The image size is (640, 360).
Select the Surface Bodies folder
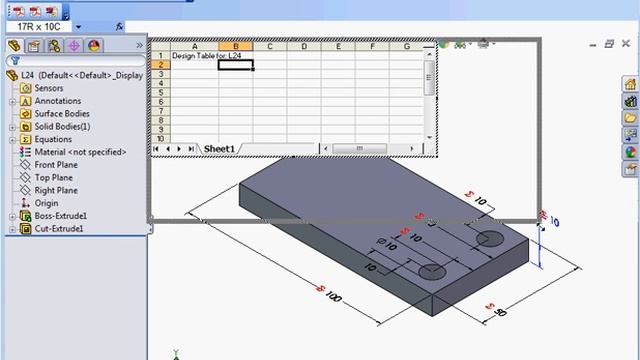[62, 114]
